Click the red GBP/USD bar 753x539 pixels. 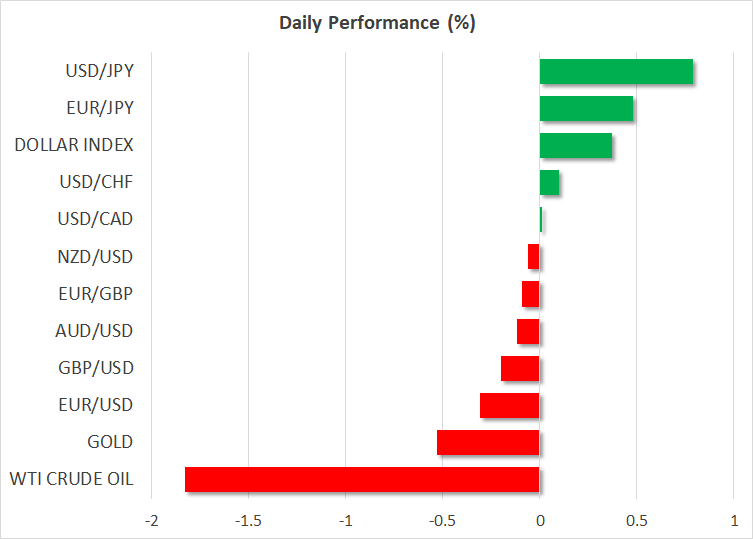coord(520,368)
